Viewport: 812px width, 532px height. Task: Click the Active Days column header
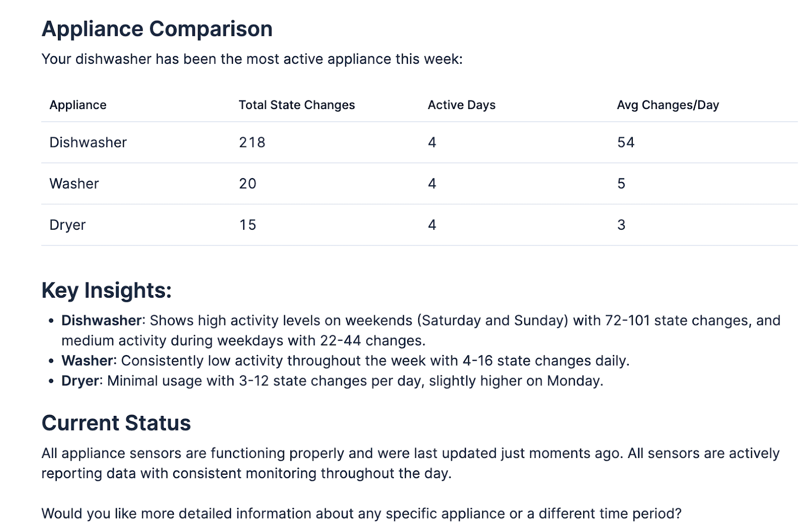[x=461, y=105]
